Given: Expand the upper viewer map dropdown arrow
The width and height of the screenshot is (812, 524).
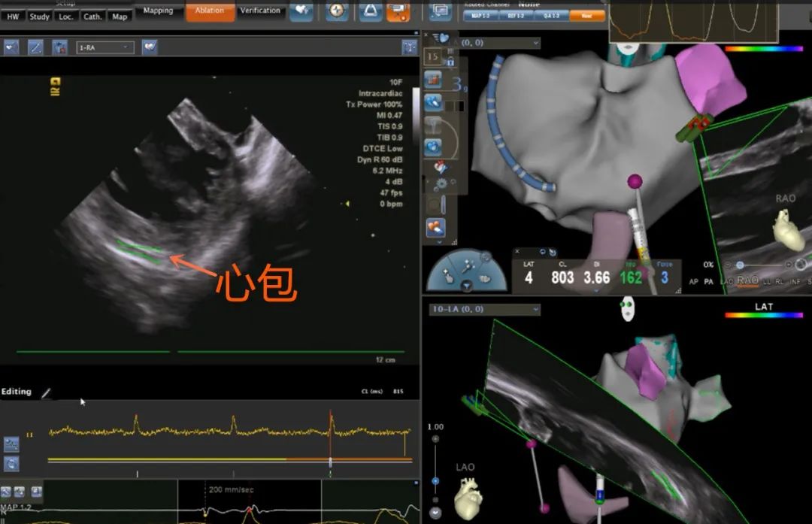Looking at the screenshot, I should click(535, 43).
